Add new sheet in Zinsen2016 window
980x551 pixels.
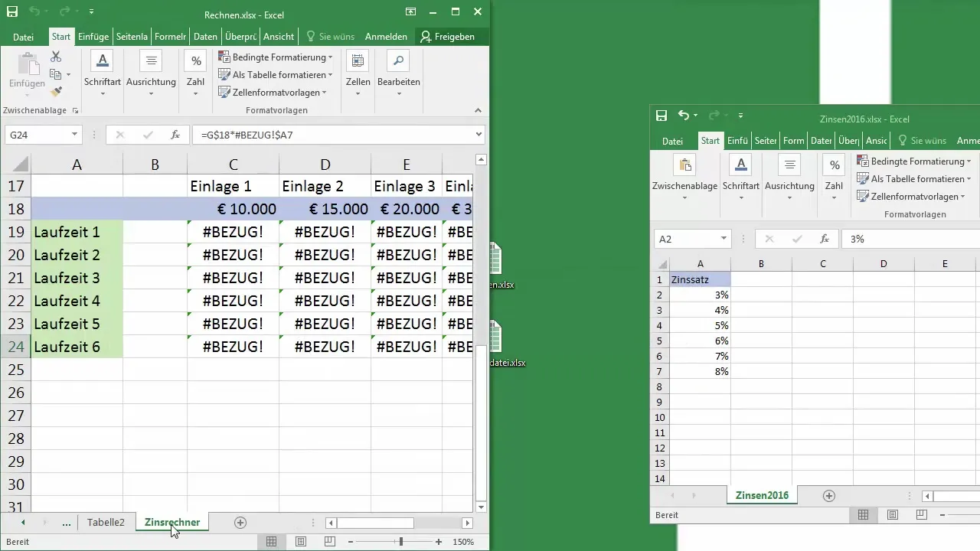pyautogui.click(x=828, y=496)
